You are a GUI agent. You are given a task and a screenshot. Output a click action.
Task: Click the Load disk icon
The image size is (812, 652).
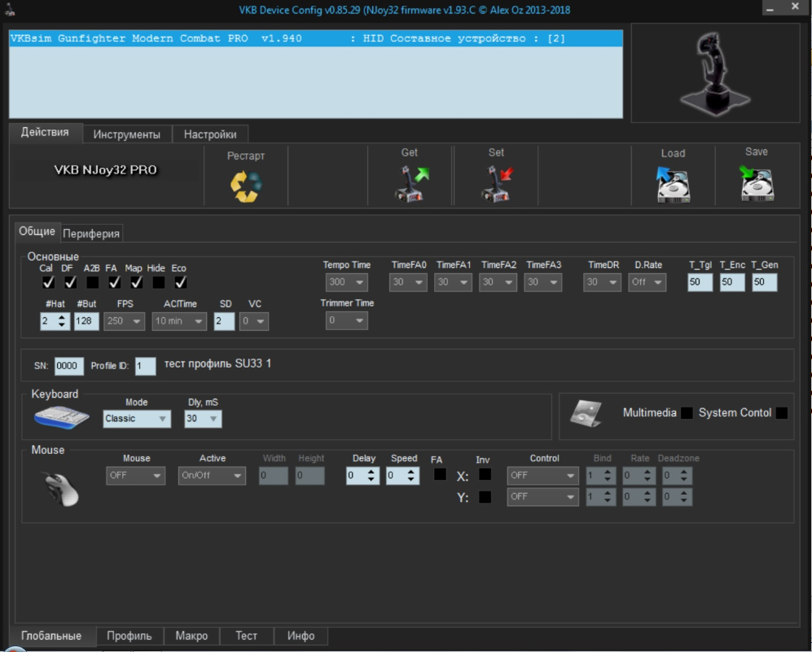click(x=673, y=184)
